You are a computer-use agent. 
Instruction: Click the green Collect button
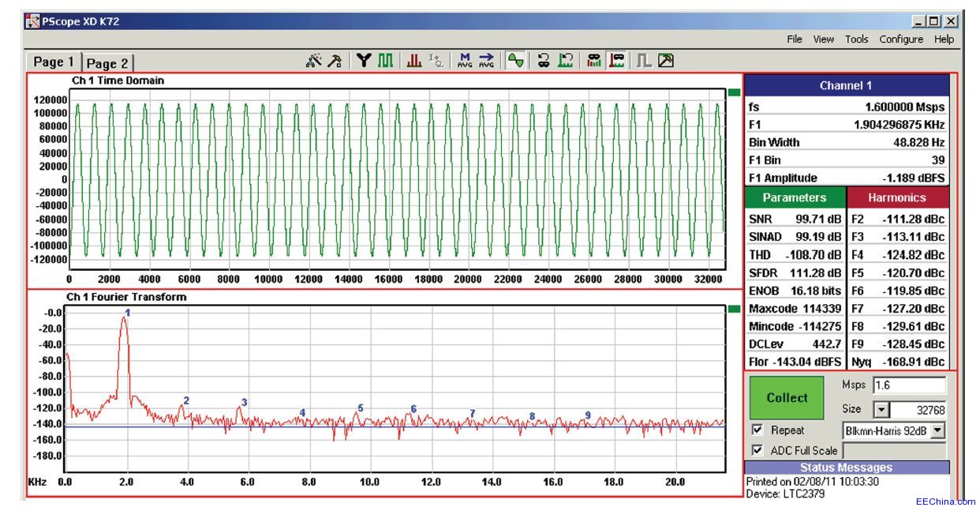coord(787,398)
